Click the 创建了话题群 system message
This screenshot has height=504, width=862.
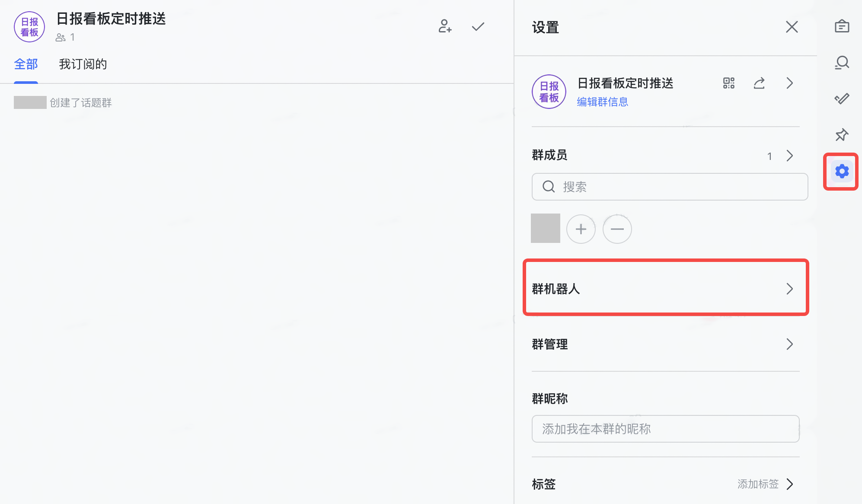(81, 102)
